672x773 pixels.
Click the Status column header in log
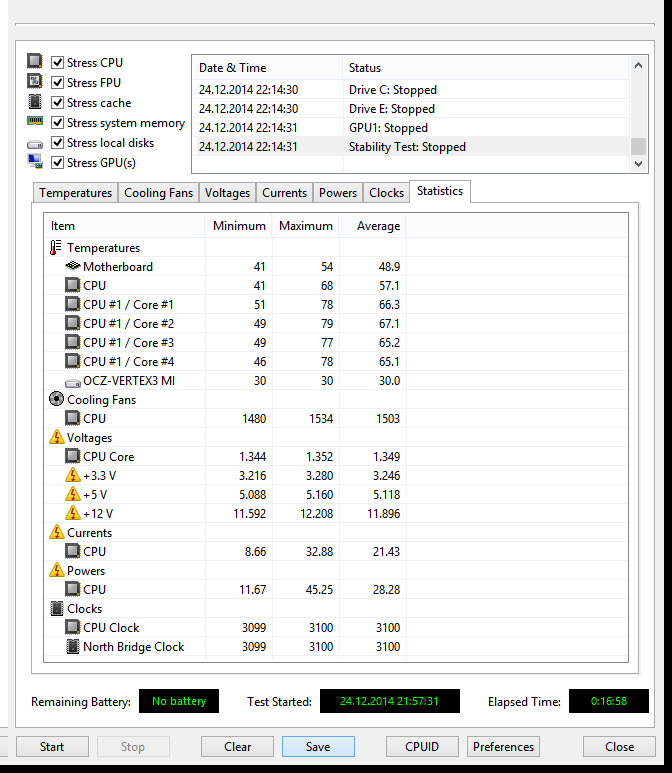[x=486, y=68]
